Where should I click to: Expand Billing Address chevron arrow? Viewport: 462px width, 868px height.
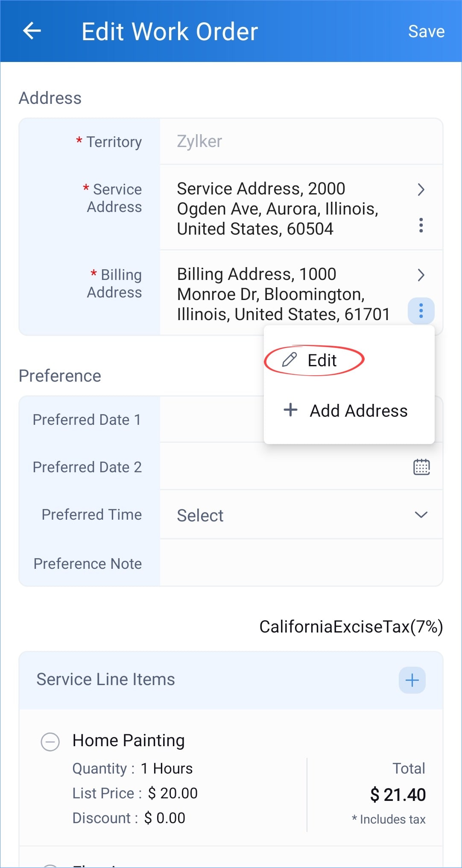[421, 275]
